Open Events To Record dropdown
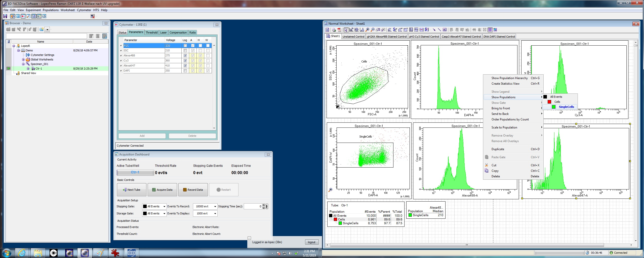The width and height of the screenshot is (644, 258). pos(215,206)
